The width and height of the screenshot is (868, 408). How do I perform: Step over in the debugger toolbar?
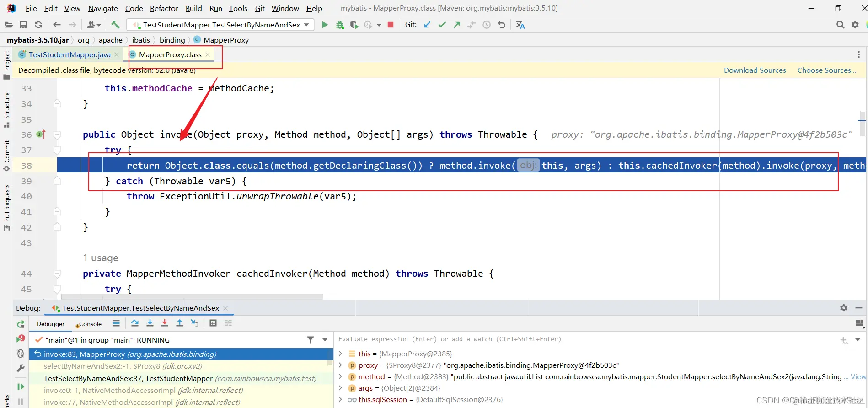[135, 323]
